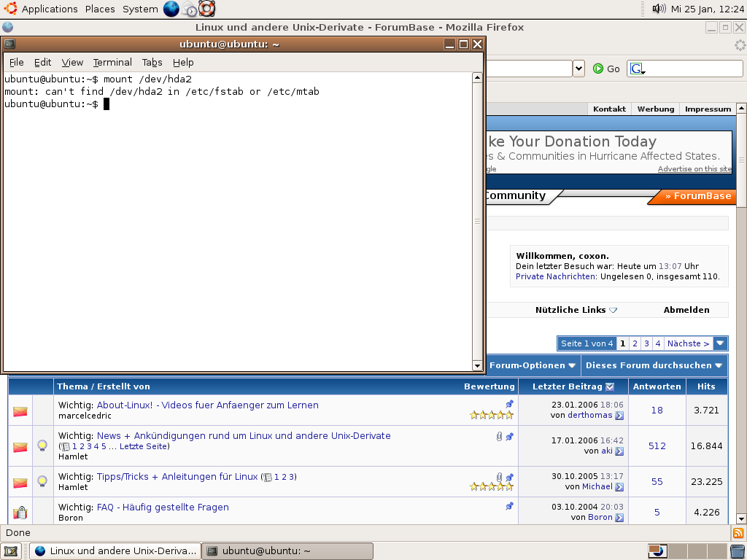The height and width of the screenshot is (560, 747).
Task: Sort by Antworten column header
Action: [x=657, y=386]
